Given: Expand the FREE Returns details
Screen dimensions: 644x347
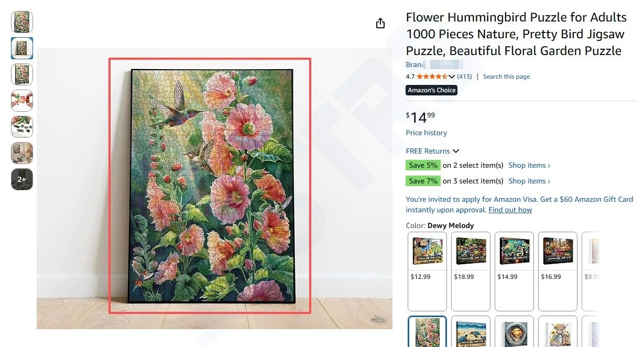Looking at the screenshot, I should pyautogui.click(x=456, y=151).
